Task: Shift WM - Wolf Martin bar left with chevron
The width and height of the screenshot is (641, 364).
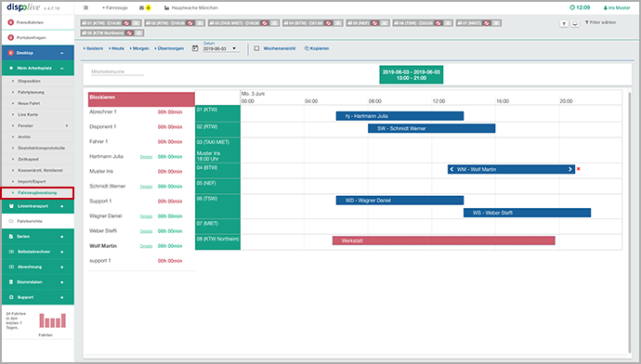Action: pyautogui.click(x=451, y=169)
